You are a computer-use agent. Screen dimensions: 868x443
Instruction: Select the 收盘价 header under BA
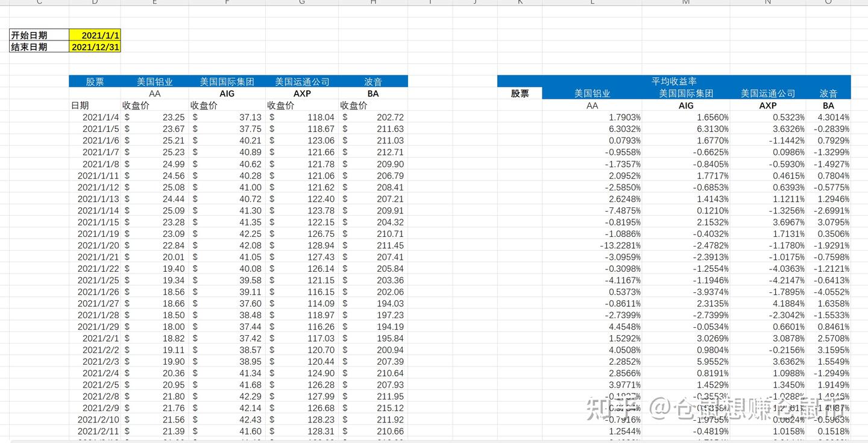373,105
